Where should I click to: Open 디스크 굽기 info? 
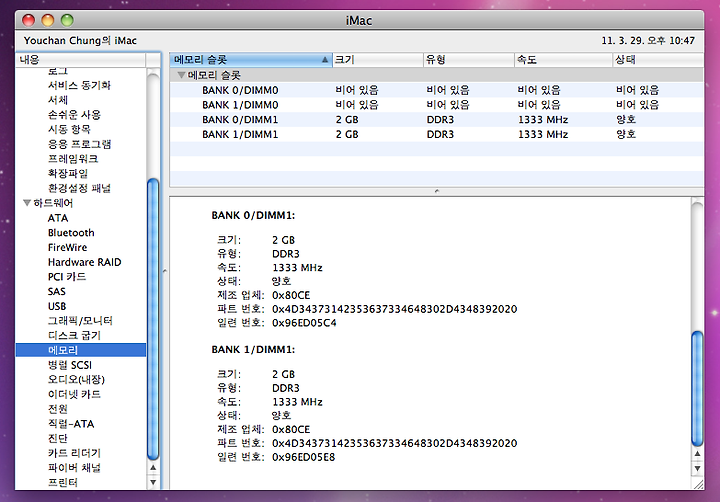[74, 335]
